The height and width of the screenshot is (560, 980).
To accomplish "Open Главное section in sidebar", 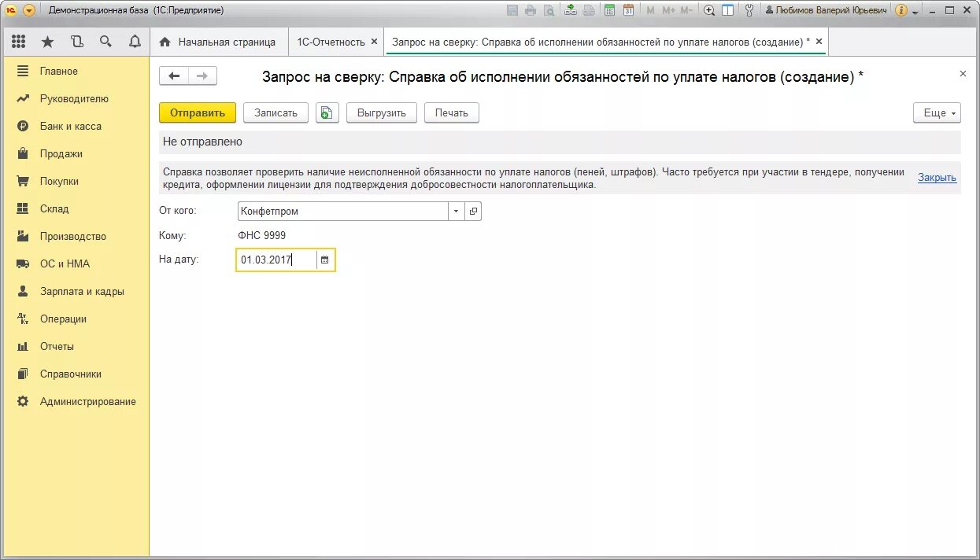I will click(76, 71).
